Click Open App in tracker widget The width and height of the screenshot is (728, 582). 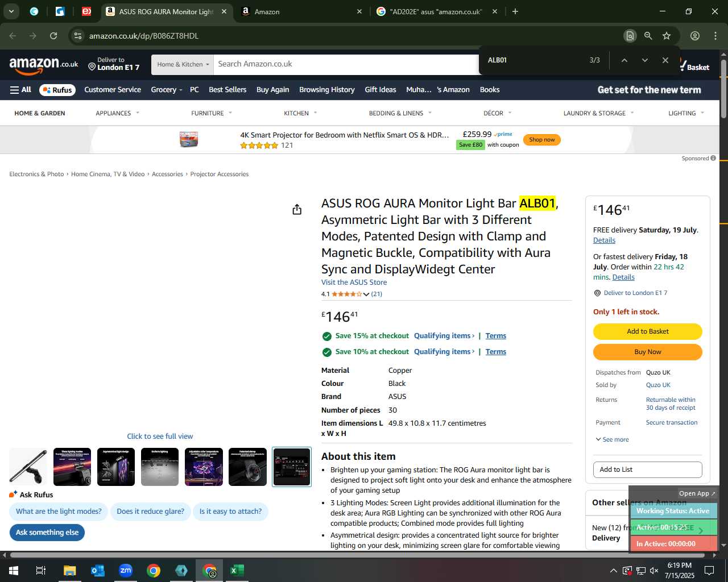[697, 493]
